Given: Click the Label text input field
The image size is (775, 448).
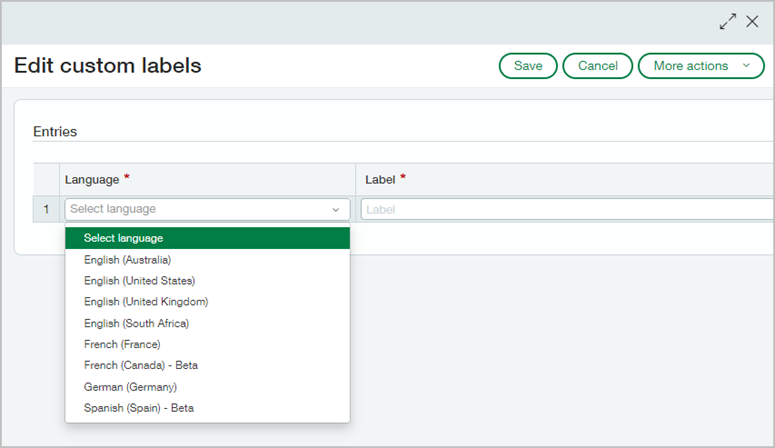Looking at the screenshot, I should 565,210.
